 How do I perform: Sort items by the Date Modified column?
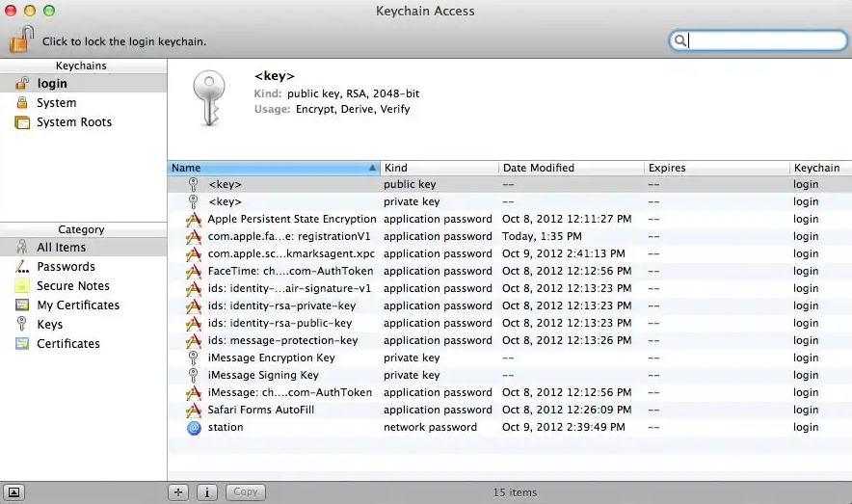pos(569,168)
